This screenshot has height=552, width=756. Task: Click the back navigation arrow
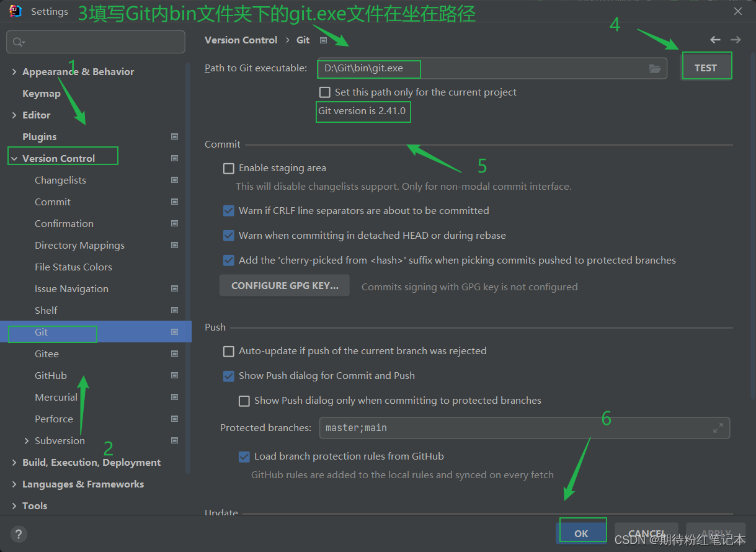pyautogui.click(x=716, y=40)
